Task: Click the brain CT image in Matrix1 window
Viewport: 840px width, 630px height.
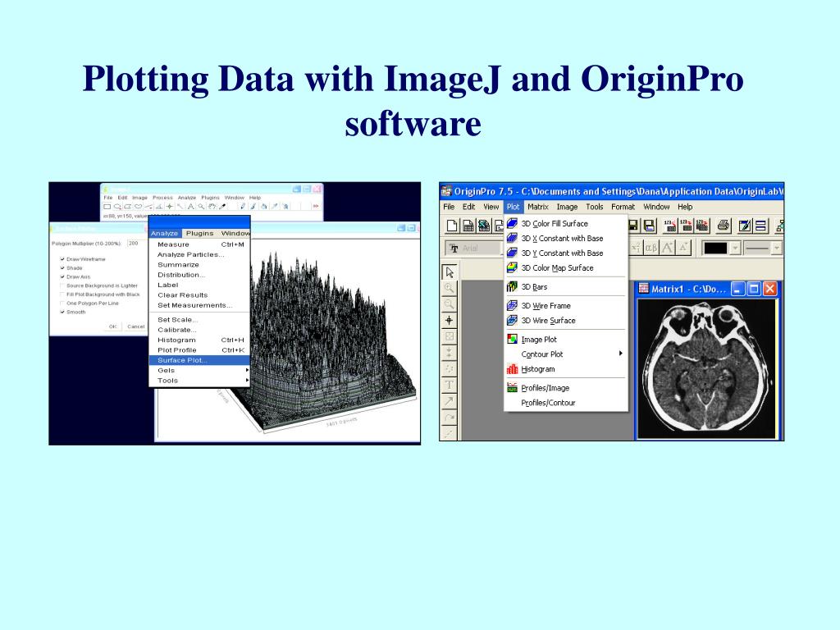Action: pyautogui.click(x=706, y=368)
